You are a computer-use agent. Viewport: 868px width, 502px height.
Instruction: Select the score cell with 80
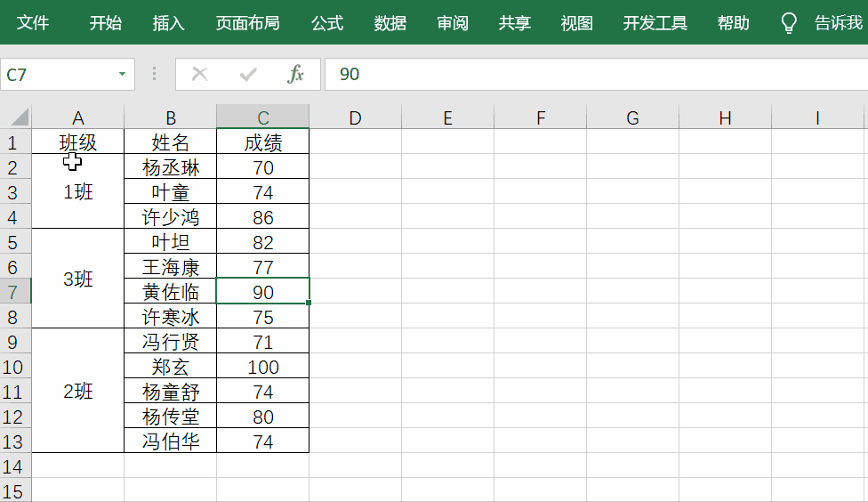click(x=263, y=417)
